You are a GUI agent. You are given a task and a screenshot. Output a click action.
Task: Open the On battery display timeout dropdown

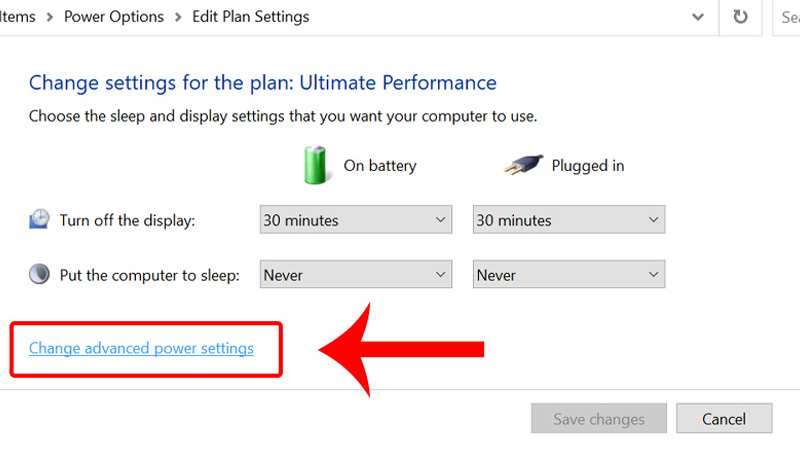click(x=355, y=220)
